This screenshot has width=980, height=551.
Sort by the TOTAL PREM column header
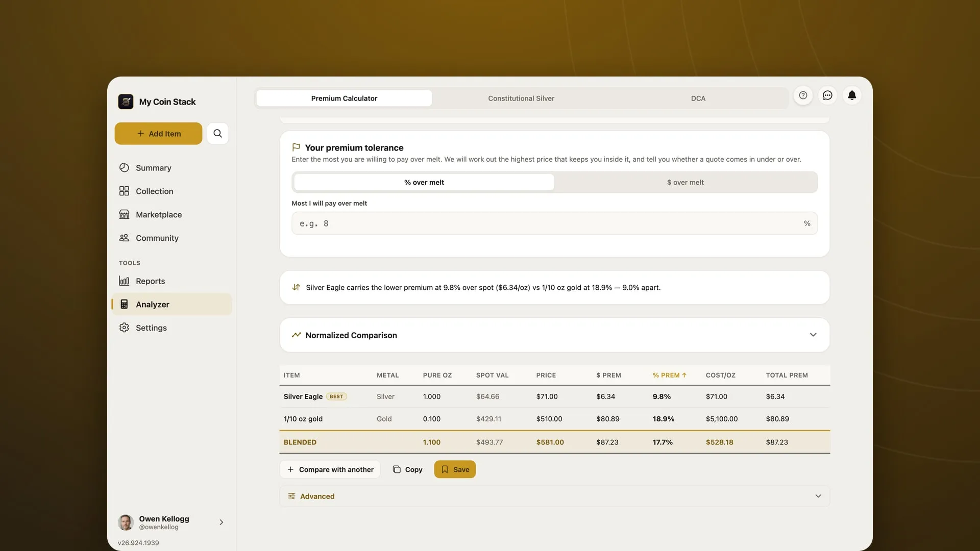click(x=787, y=375)
